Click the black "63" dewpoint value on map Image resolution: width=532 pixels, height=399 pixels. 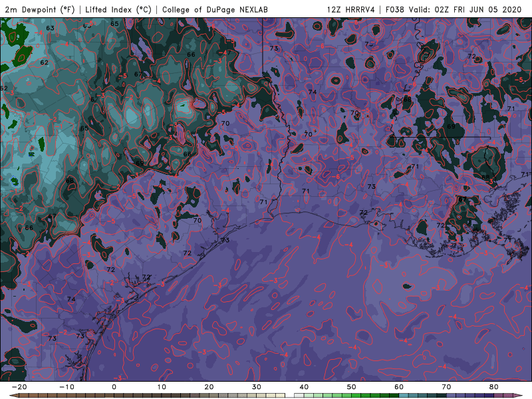pyautogui.click(x=51, y=28)
